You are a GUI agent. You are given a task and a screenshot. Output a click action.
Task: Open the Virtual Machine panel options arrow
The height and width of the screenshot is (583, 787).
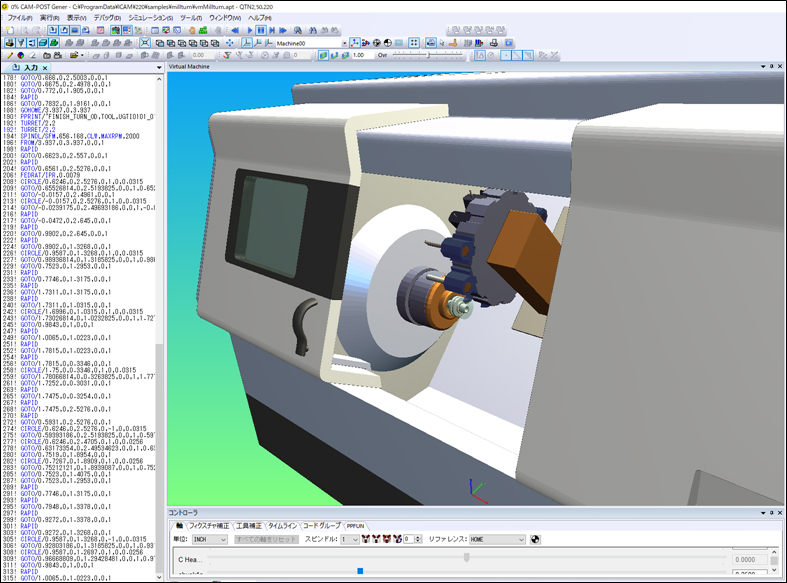(x=763, y=66)
